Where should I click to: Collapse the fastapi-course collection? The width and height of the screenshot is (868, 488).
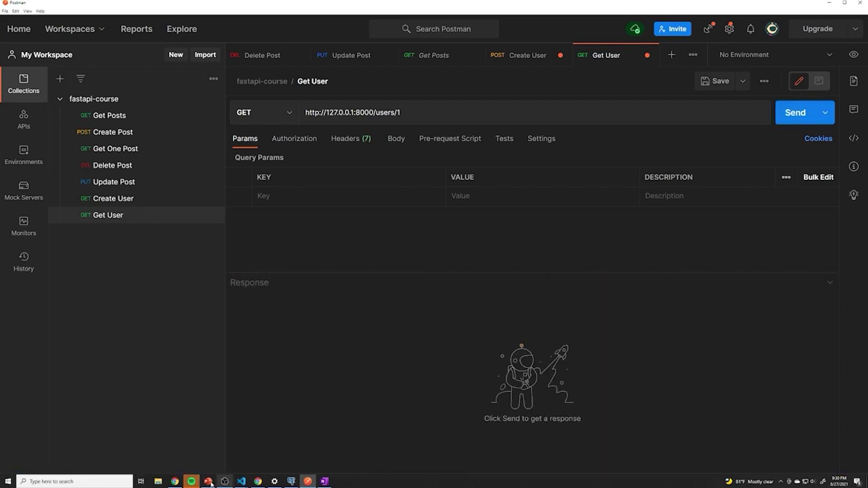click(x=60, y=99)
